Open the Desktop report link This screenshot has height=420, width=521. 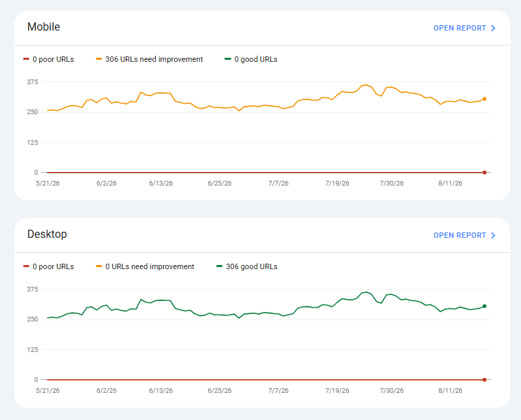(464, 235)
